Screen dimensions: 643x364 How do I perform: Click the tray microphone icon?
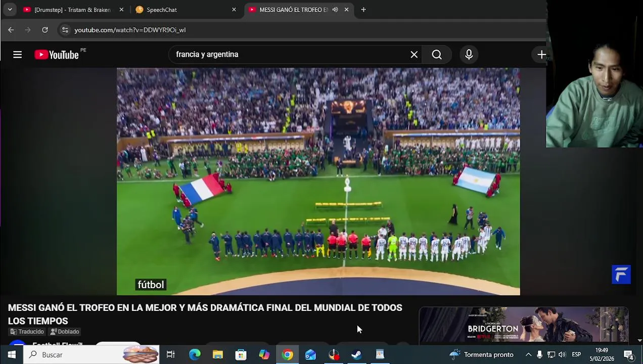(x=540, y=355)
